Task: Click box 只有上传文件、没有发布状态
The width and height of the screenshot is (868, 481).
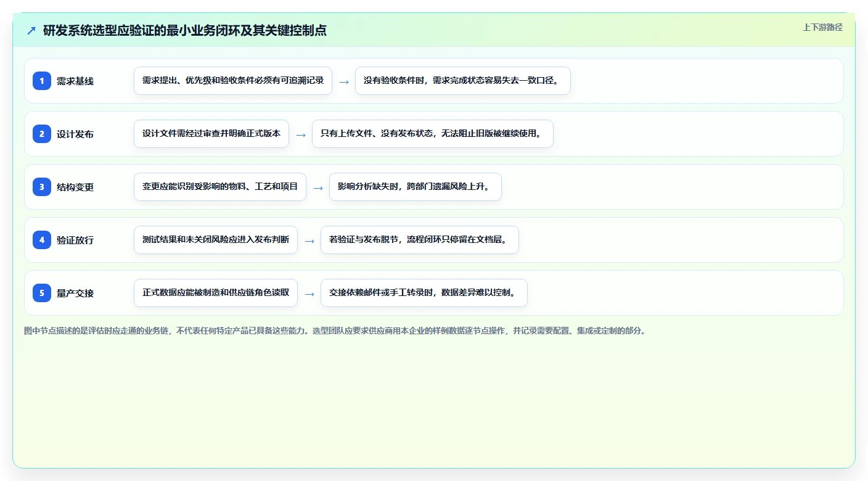Action: [x=433, y=134]
